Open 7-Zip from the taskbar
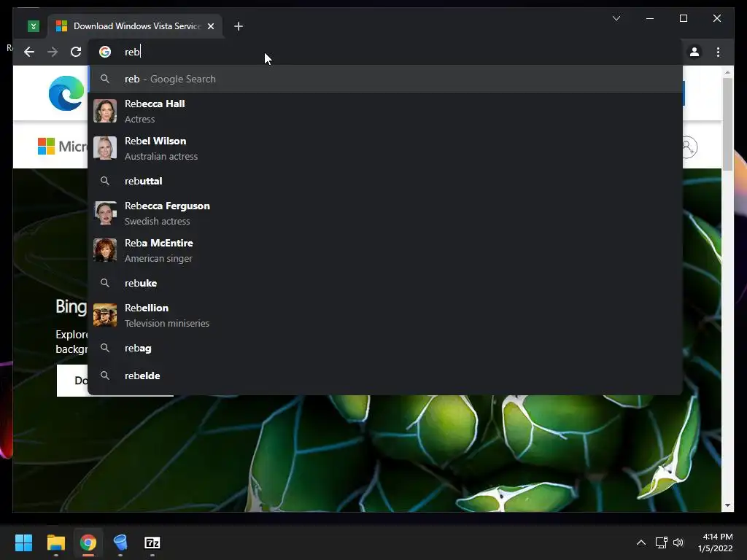747x560 pixels. click(152, 542)
